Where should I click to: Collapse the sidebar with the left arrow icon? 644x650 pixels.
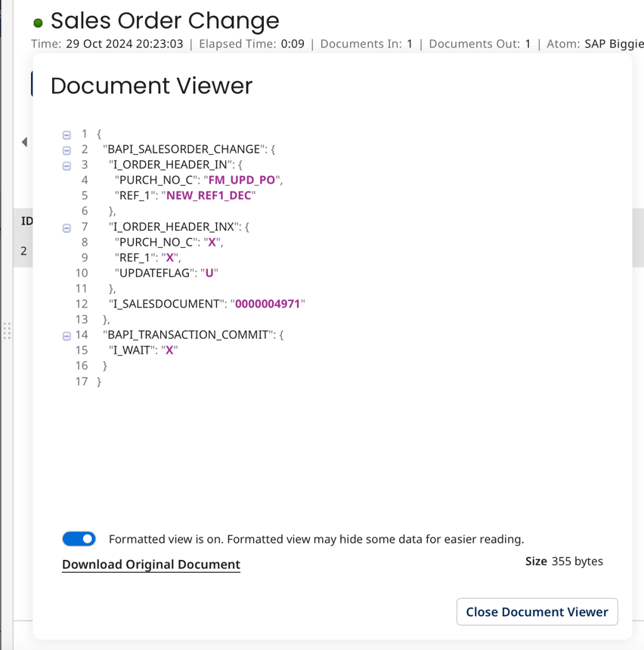(23, 141)
